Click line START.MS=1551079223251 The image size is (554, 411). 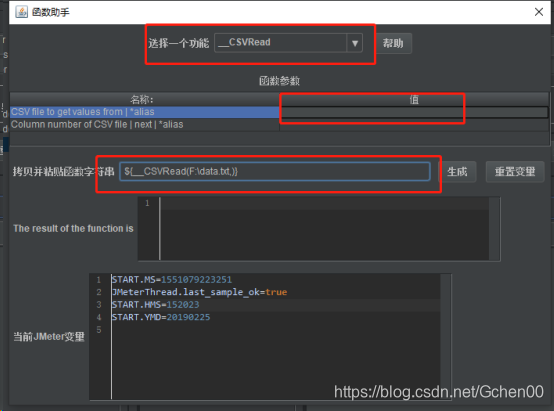point(172,280)
